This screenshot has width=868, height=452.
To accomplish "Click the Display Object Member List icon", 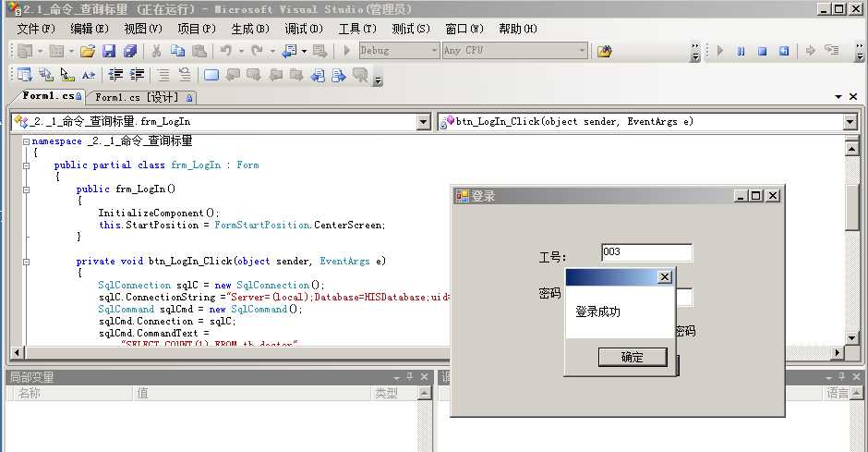I will click(x=24, y=74).
